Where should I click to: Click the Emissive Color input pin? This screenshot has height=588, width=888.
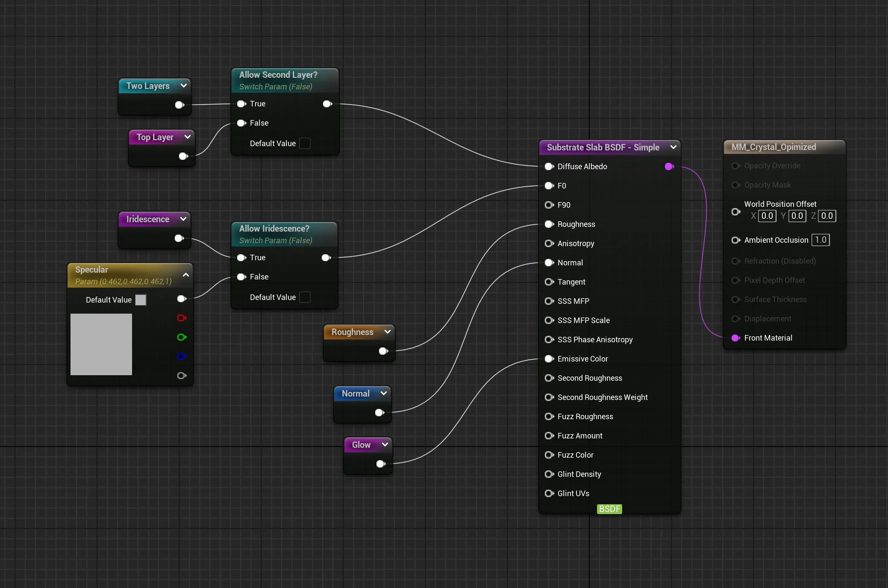point(549,359)
